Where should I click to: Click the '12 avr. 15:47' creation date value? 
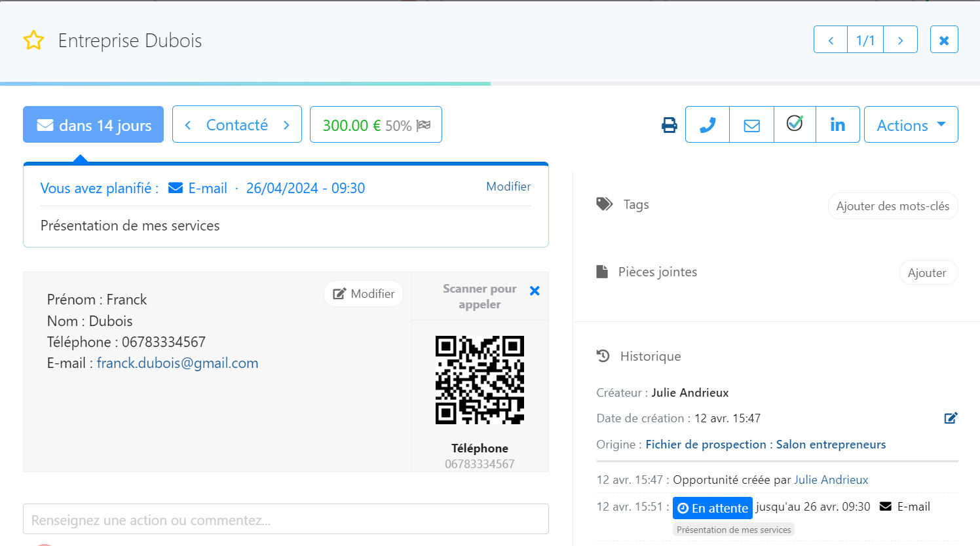727,418
